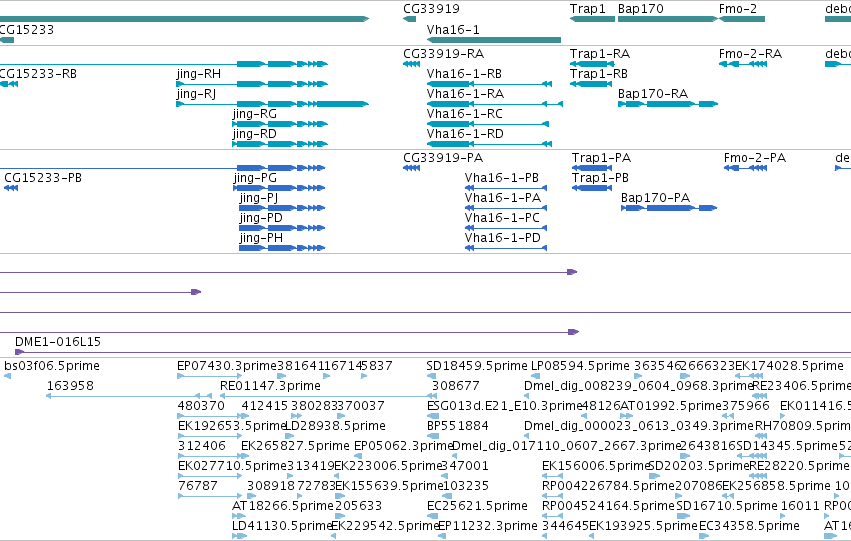Open transcript CG33919-RA
Screen dimensions: 851x541
coord(411,64)
